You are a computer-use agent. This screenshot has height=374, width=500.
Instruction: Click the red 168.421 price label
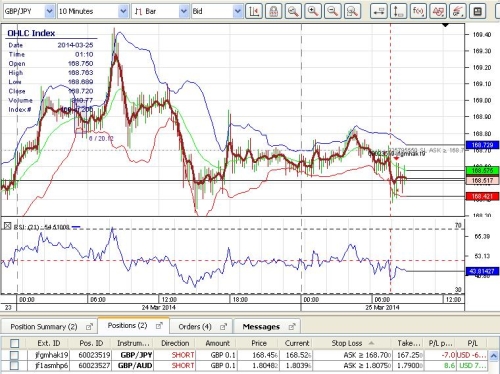[x=482, y=196]
